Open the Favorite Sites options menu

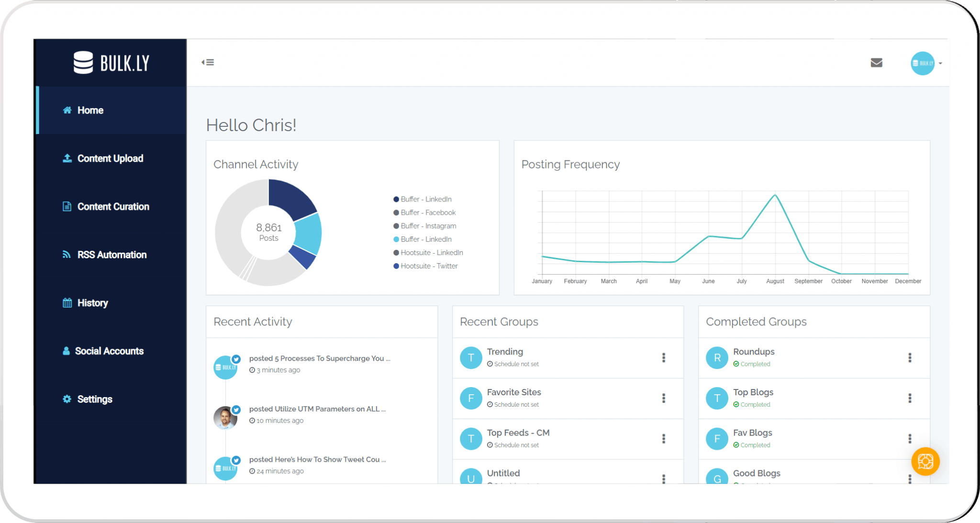pos(663,398)
